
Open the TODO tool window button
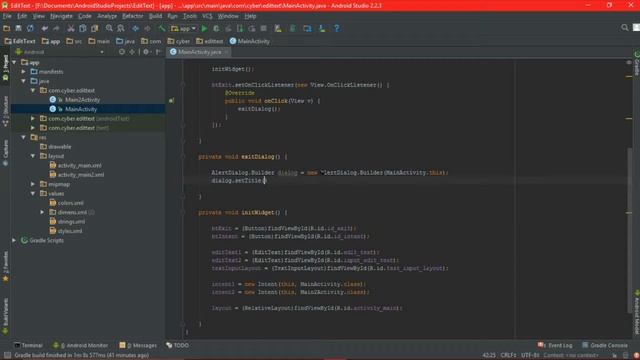[178, 345]
